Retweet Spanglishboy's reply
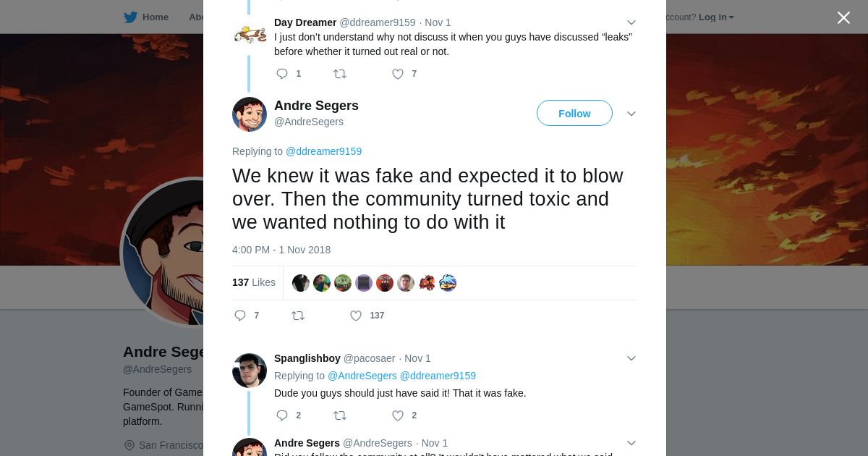This screenshot has width=868, height=456. coord(339,415)
